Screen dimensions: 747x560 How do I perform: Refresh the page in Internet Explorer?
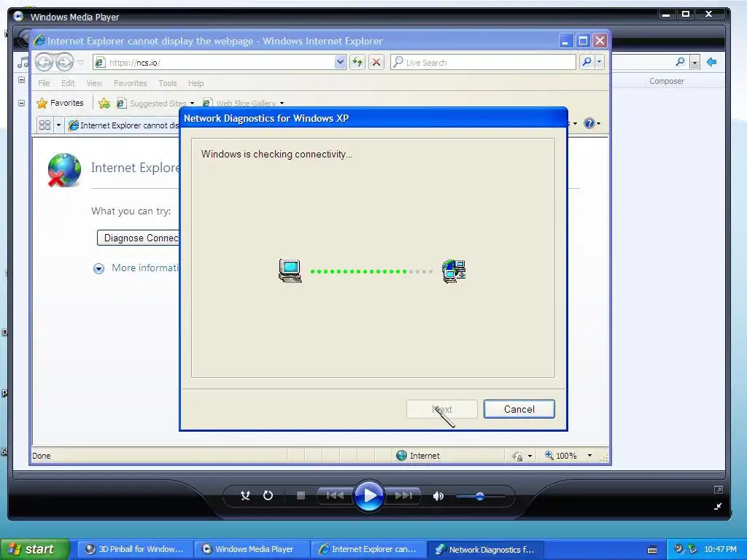[357, 62]
